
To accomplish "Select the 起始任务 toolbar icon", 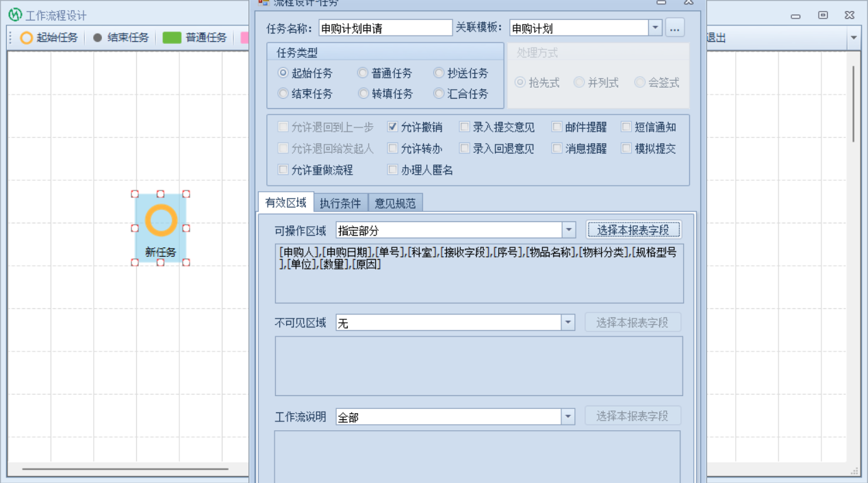I will click(27, 38).
